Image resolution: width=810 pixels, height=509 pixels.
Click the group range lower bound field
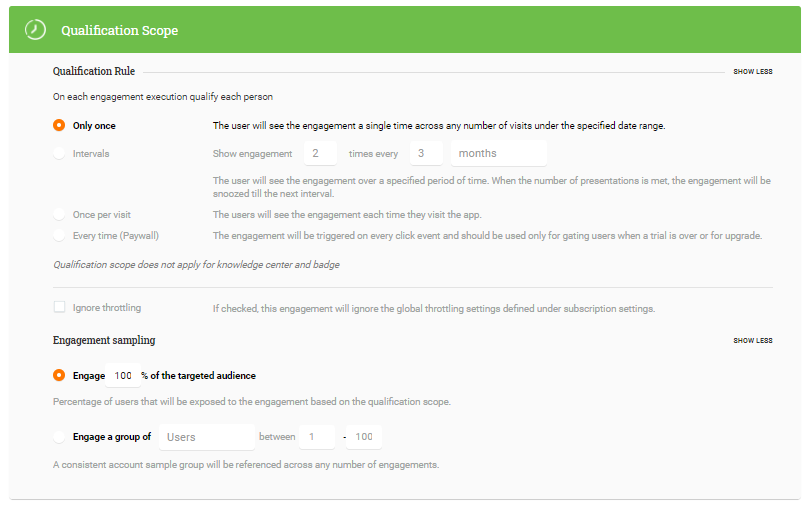317,437
